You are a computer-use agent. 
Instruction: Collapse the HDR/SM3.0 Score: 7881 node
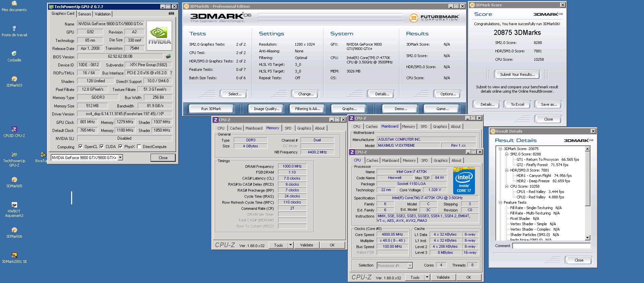[506, 170]
